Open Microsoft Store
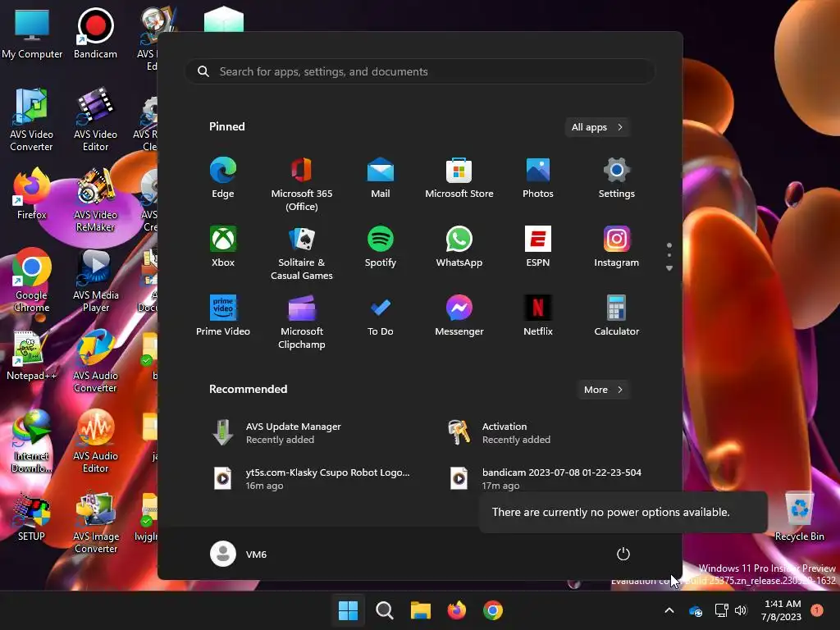Viewport: 840px width, 630px height. (459, 178)
